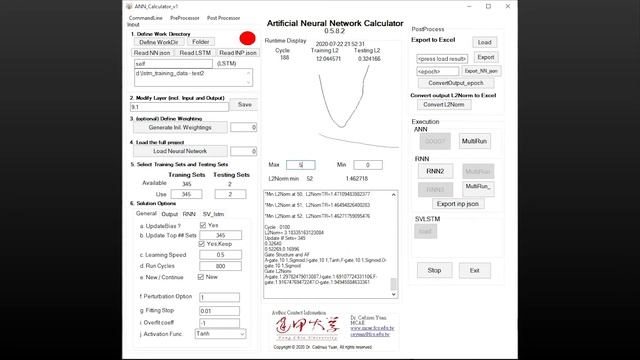This screenshot has height=360, width=640.
Task: Click the epoch input field
Action: [438, 71]
